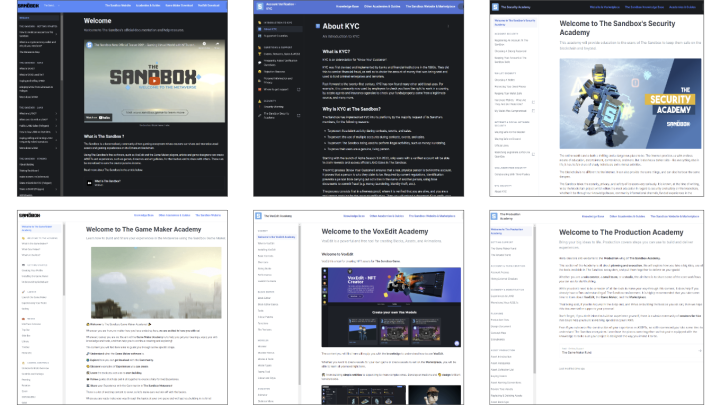Click the page icon beside the About KYC heading
This screenshot has height=405, width=720.
[318, 26]
